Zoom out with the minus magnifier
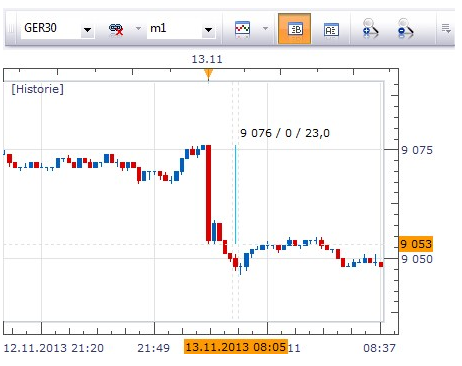The height and width of the screenshot is (366, 462). [405, 28]
